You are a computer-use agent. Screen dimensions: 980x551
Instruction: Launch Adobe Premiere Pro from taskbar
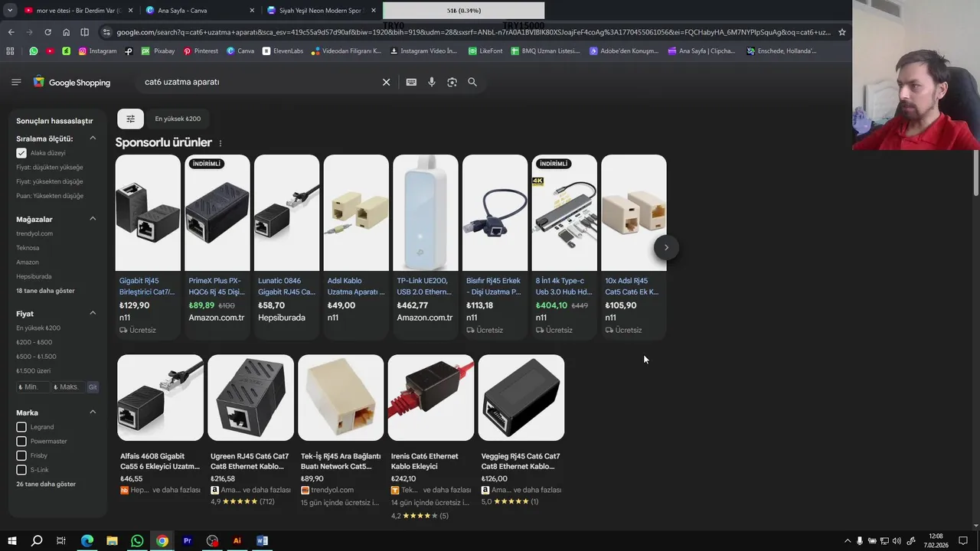[x=187, y=540]
